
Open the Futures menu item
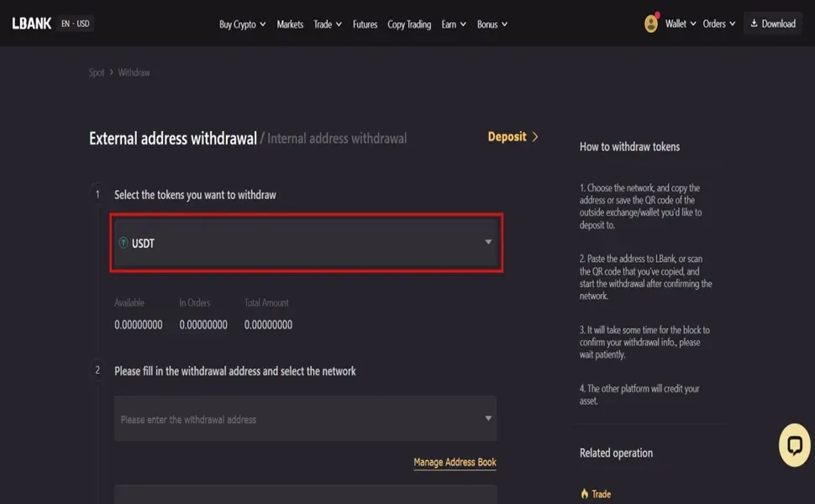click(365, 24)
